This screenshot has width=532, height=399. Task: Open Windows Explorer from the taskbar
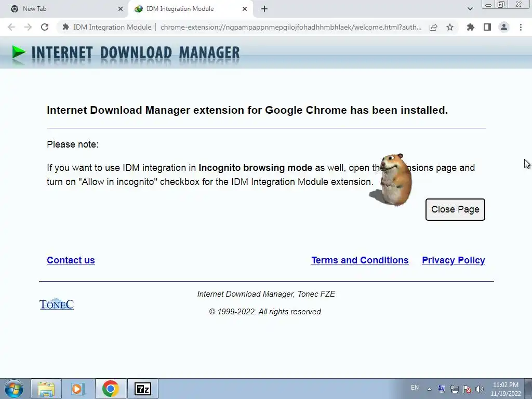coord(46,389)
